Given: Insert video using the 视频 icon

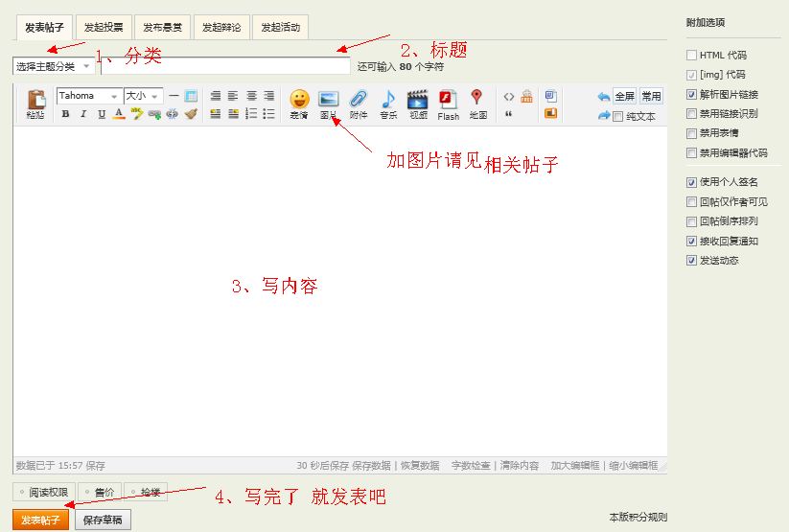Looking at the screenshot, I should (x=418, y=104).
